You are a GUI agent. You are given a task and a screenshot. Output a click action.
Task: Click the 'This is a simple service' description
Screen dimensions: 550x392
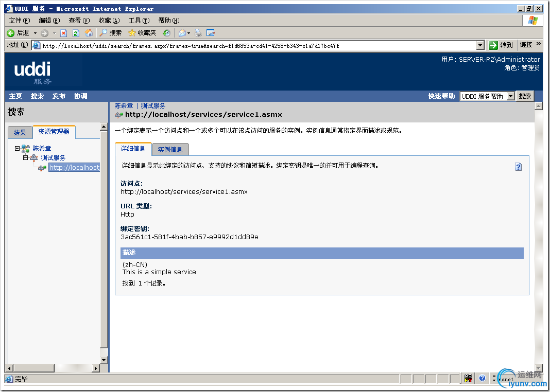point(159,272)
